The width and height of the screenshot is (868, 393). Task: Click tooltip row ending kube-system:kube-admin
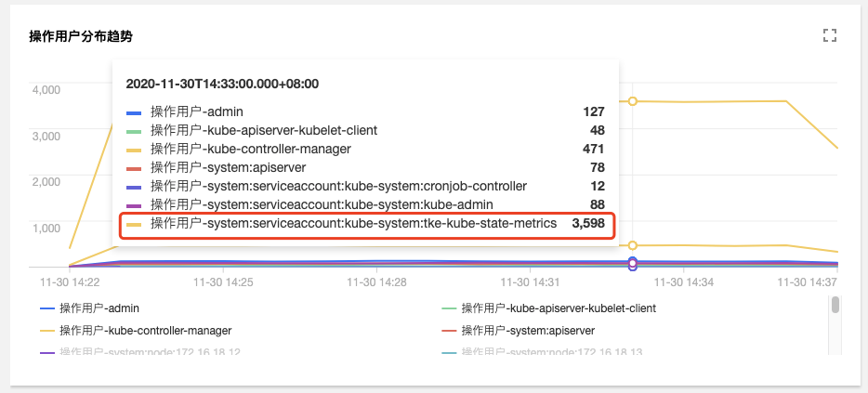coord(365,204)
